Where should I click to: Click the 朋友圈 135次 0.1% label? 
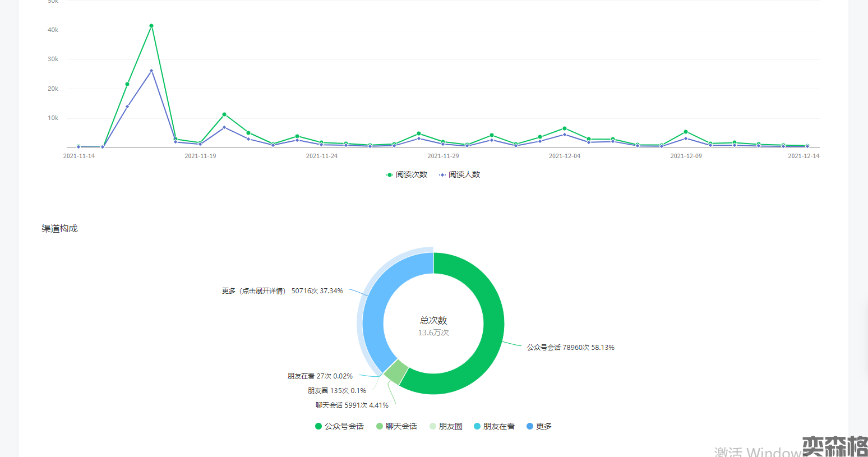click(336, 391)
